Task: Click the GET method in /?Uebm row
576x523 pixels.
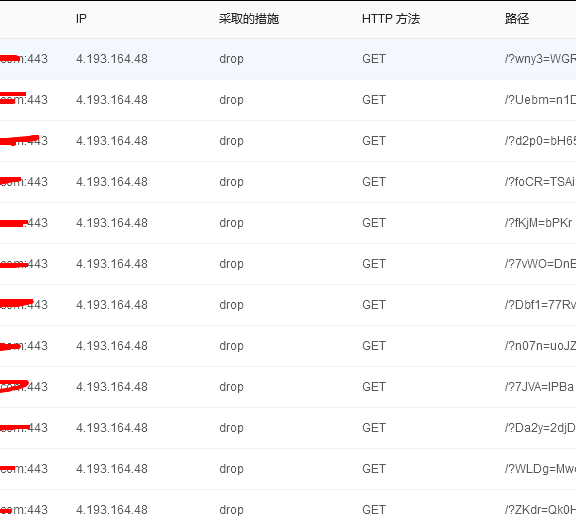Action: point(374,100)
